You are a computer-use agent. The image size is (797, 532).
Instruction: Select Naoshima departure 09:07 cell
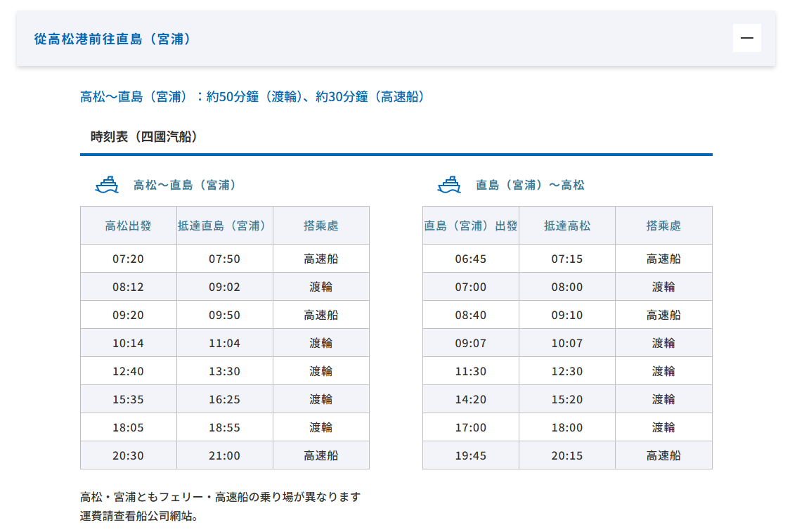click(x=471, y=343)
